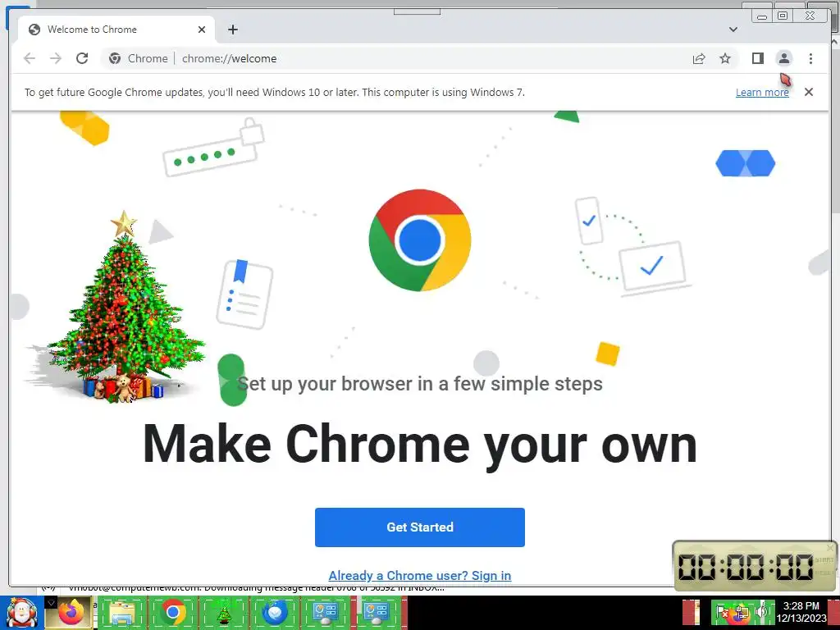Click START on the timer gadget
Viewport: 840px width, 630px height.
[824, 559]
